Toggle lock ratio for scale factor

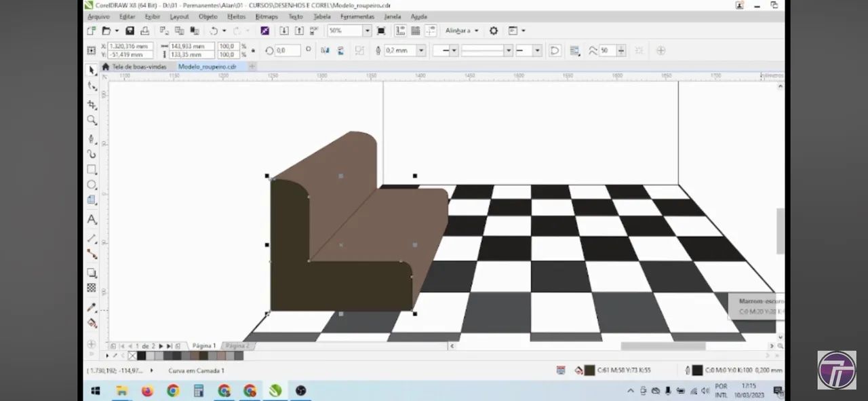[253, 50]
